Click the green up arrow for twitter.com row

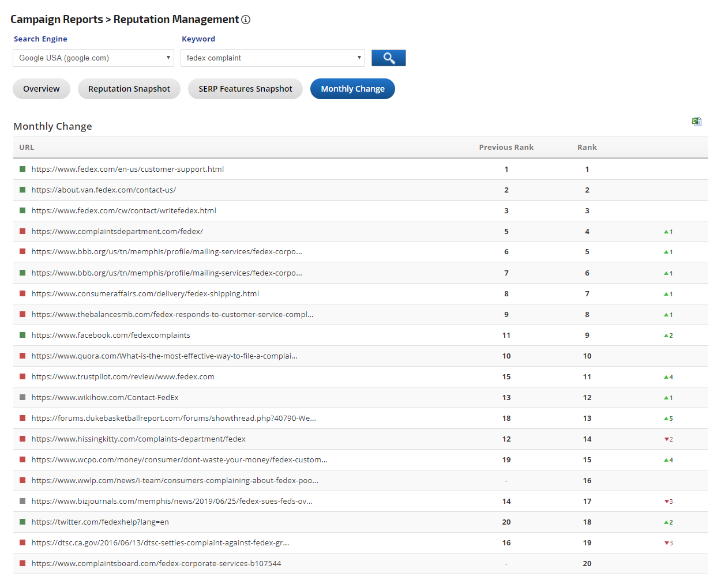click(x=666, y=522)
